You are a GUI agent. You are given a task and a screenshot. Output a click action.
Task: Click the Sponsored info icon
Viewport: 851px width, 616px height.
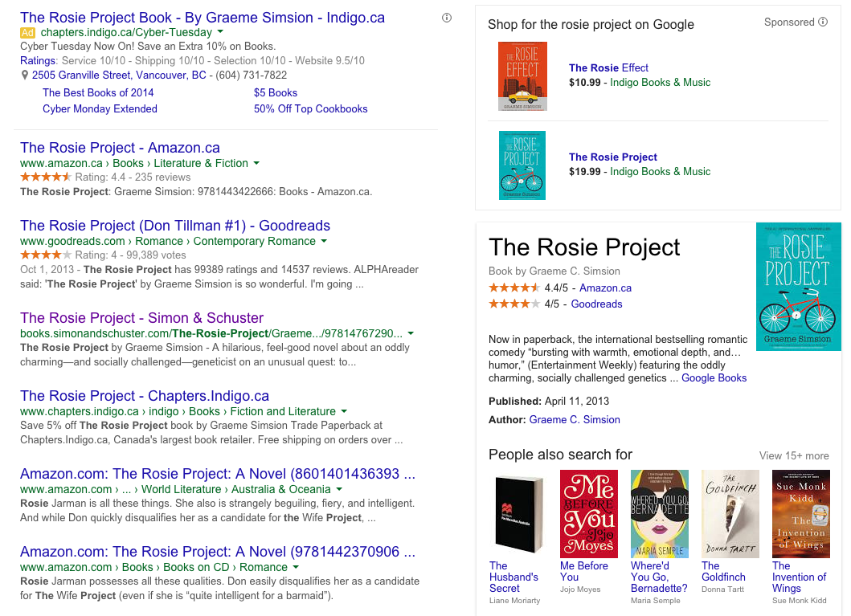coord(823,22)
